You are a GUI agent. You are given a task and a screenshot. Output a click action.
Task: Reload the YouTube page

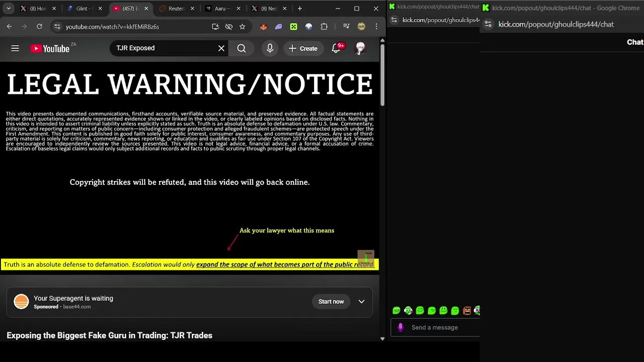(39, 27)
